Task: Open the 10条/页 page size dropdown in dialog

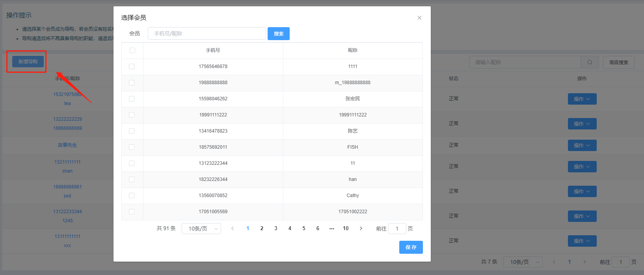Action: (201, 229)
